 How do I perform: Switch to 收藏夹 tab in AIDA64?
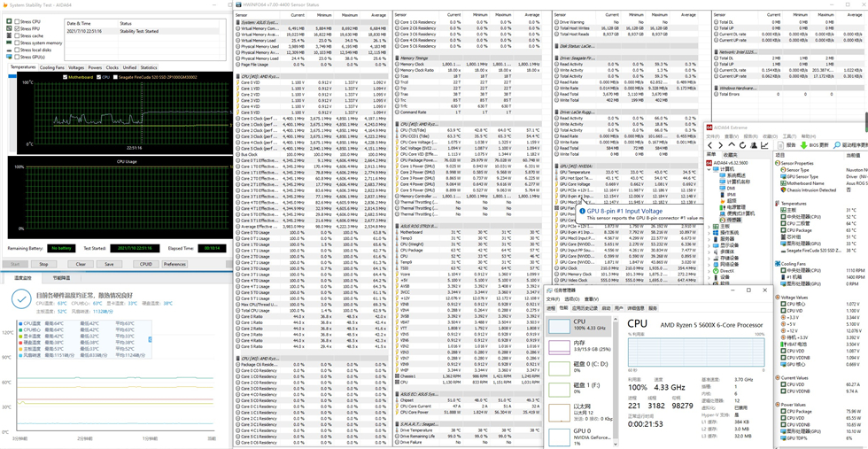tap(730, 154)
